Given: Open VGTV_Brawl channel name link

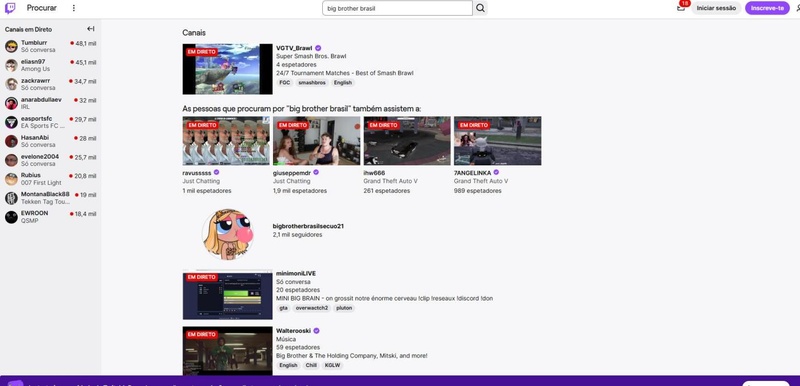Looking at the screenshot, I should (x=294, y=48).
